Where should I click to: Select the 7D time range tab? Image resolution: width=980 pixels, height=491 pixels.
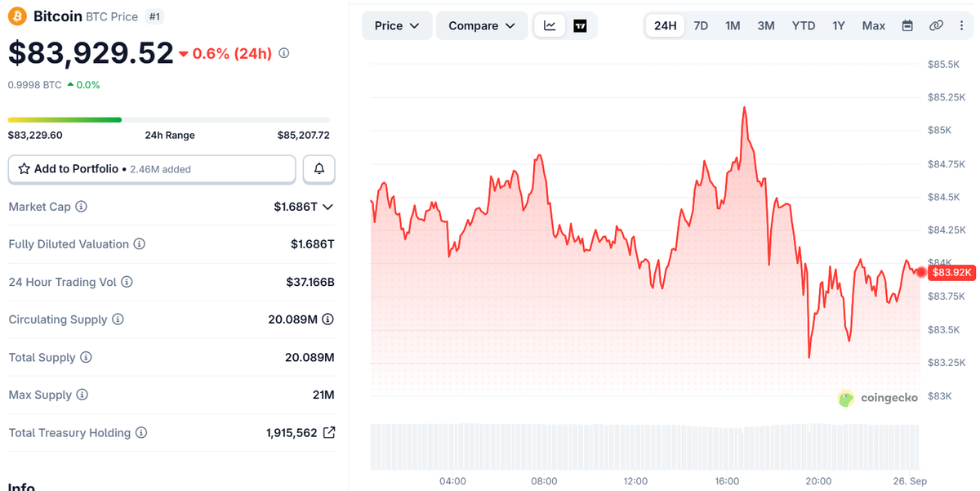tap(701, 25)
